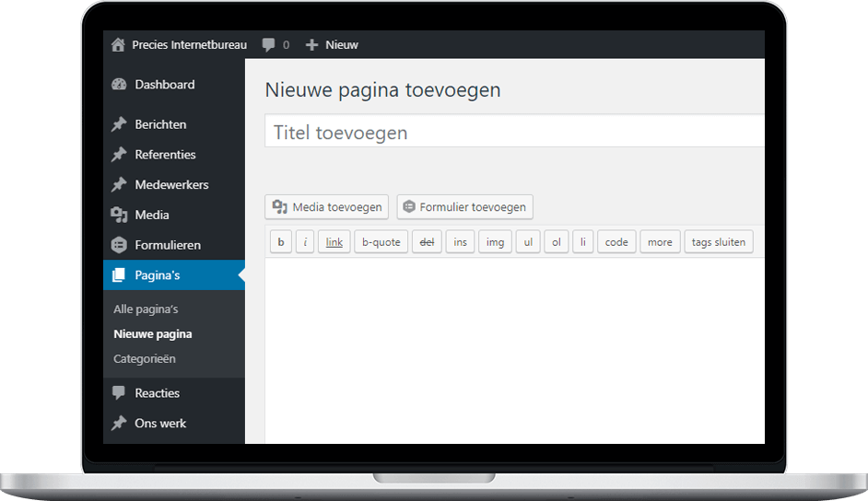Insert code tag with code button

[616, 241]
